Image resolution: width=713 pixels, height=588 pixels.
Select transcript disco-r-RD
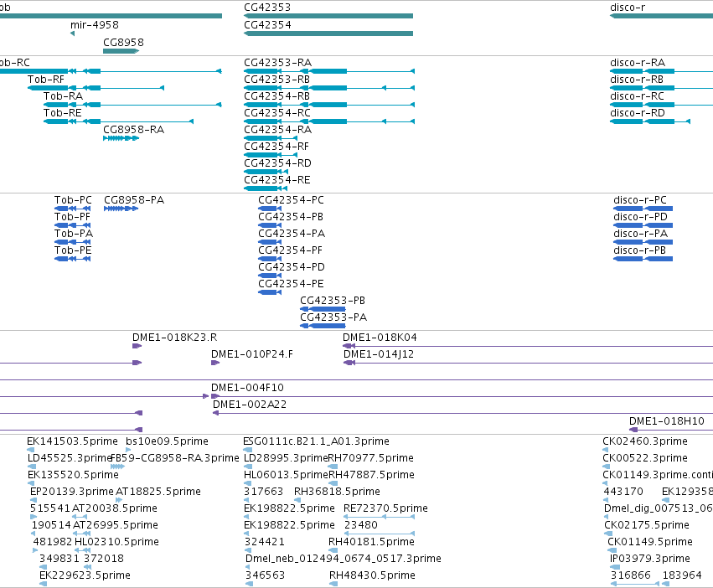(650, 121)
